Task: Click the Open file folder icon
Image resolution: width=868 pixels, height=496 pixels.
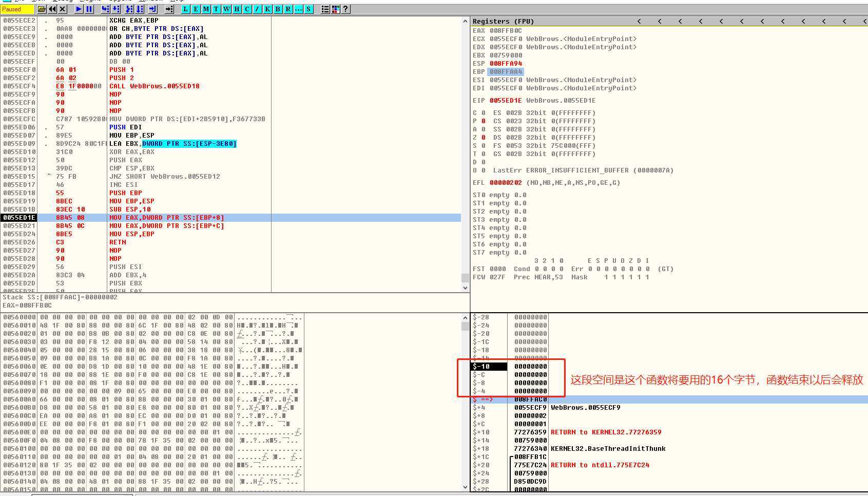Action: pos(42,9)
